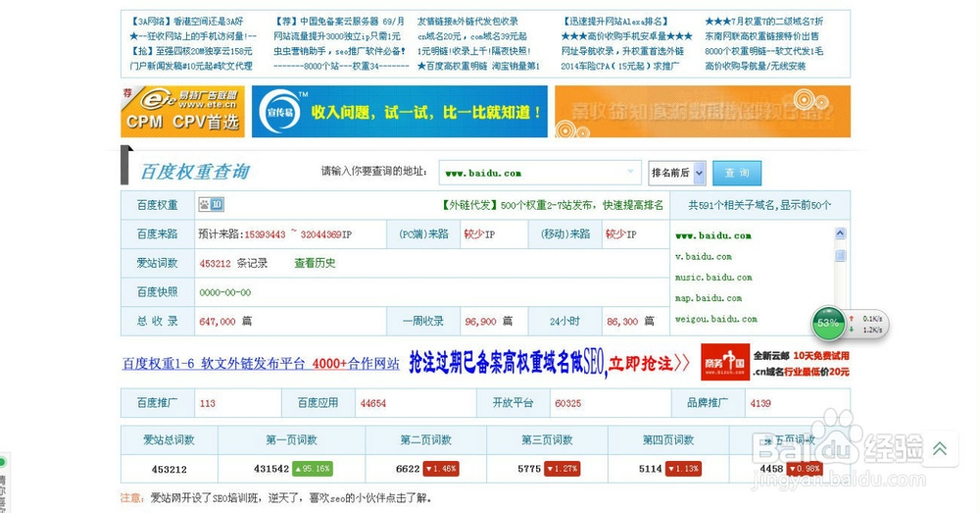Viewport: 980px width, 513px height.
Task: Click 全新云邮 10天免费试用 link
Action: point(801,355)
